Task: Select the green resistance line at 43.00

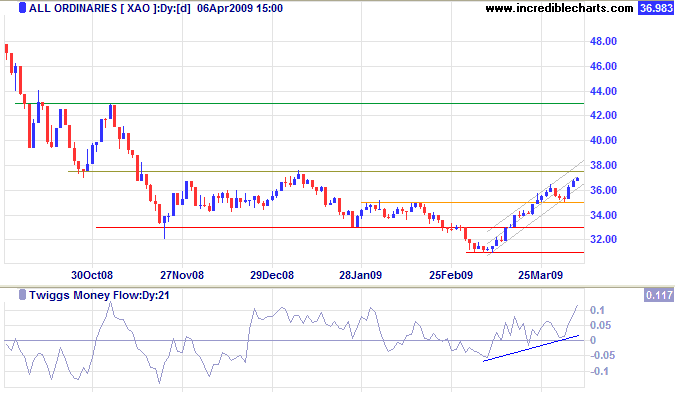Action: tap(300, 103)
